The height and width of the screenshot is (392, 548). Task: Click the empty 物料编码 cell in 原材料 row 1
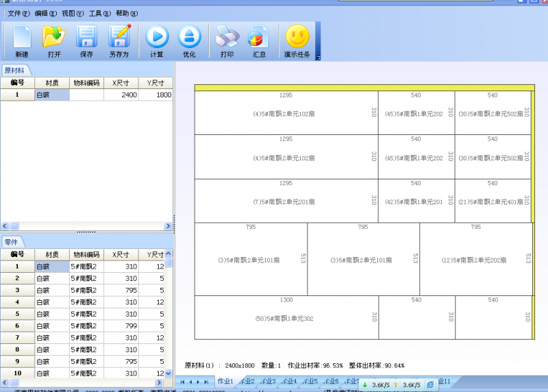coord(86,95)
